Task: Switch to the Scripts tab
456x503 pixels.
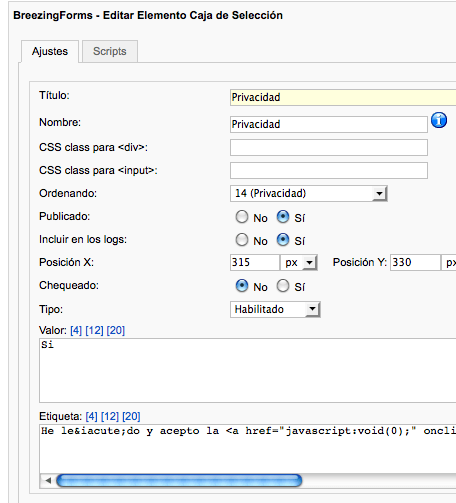Action: tap(110, 51)
